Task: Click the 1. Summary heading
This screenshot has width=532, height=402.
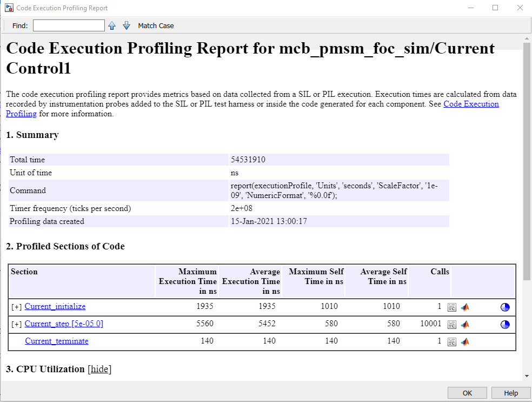Action: (x=32, y=135)
